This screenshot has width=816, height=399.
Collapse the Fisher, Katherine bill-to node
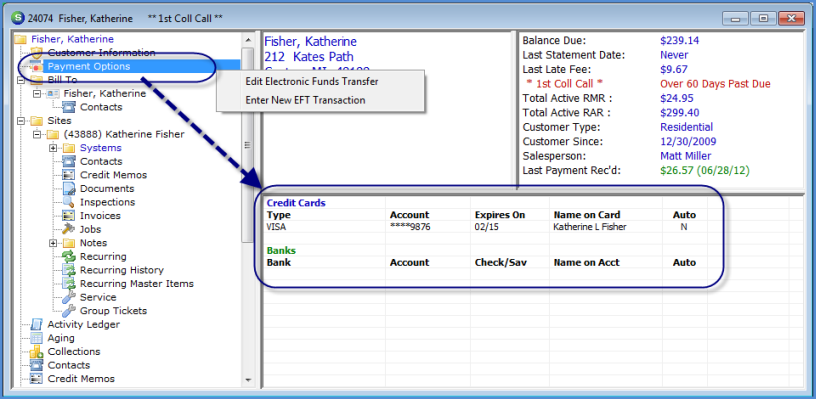click(x=37, y=94)
